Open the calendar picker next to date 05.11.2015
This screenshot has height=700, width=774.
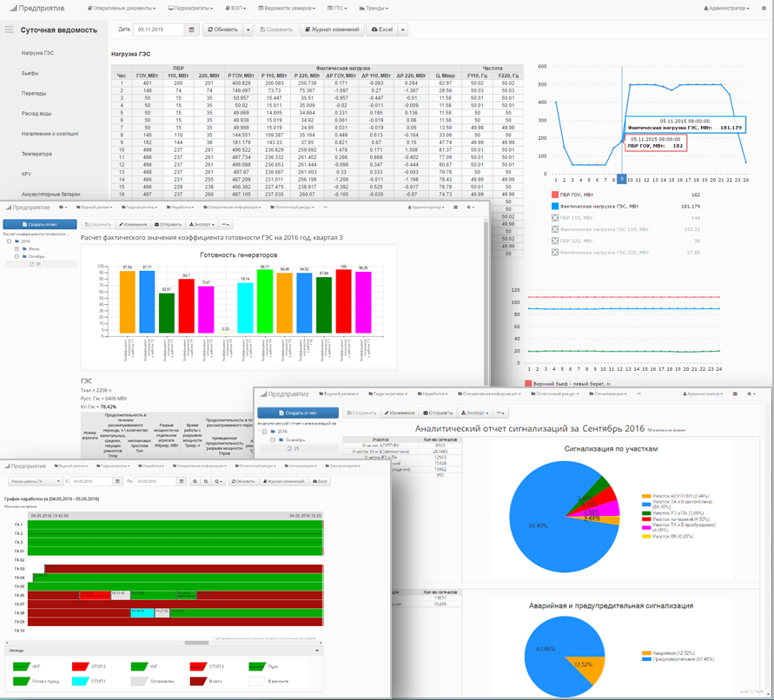click(x=192, y=30)
